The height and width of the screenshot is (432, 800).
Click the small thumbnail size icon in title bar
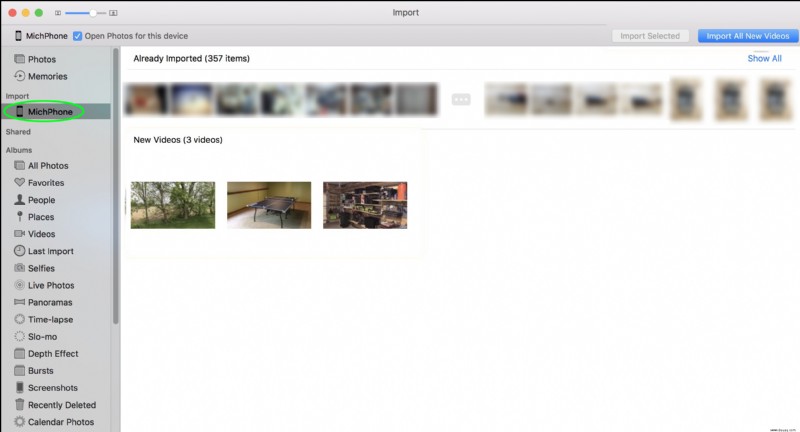click(x=58, y=13)
